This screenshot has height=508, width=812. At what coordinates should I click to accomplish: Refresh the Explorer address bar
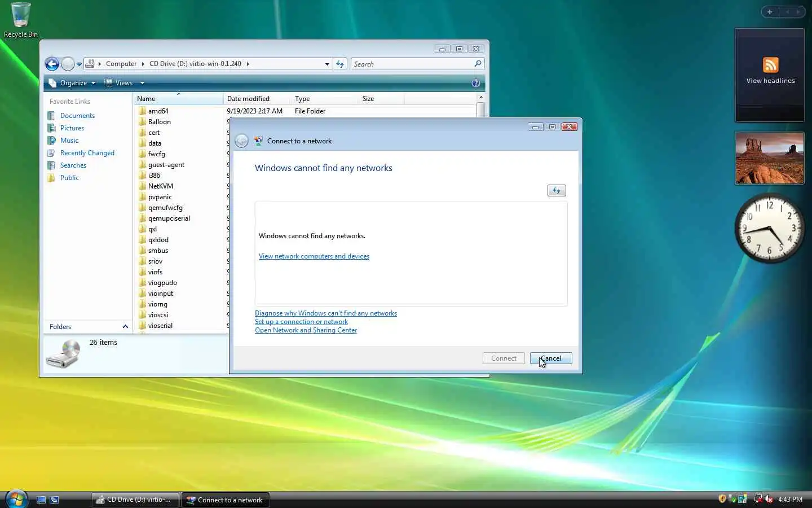point(340,64)
